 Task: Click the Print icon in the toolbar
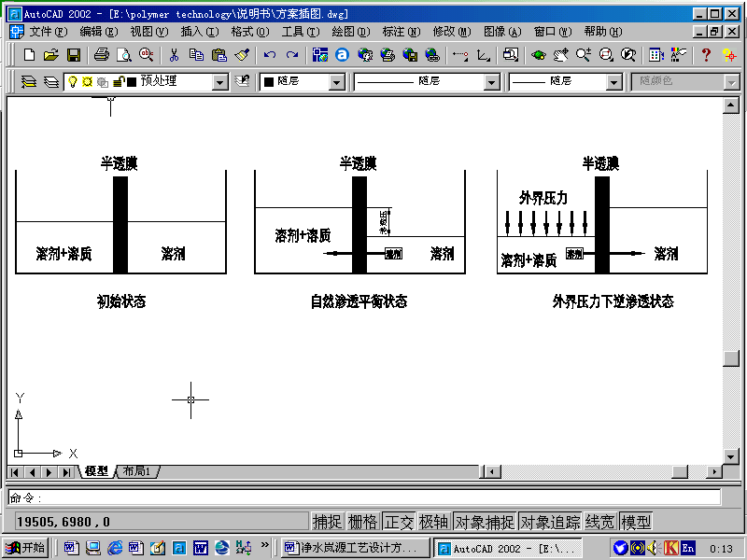[102, 55]
